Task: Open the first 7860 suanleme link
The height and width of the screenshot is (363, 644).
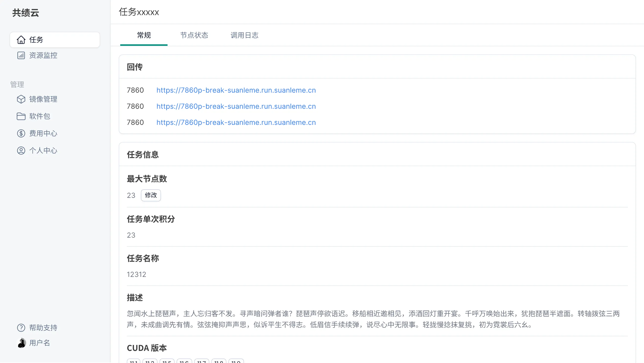Action: pos(236,90)
